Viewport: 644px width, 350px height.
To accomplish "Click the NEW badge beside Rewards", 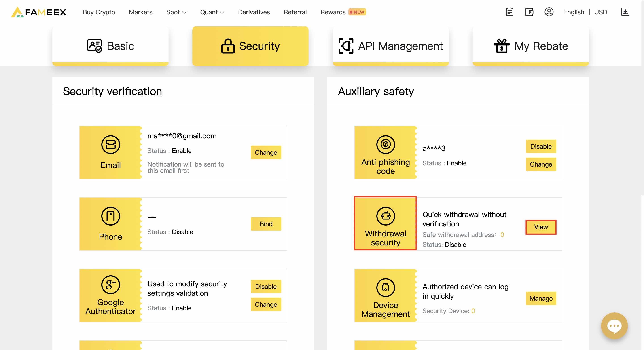I will (x=357, y=12).
